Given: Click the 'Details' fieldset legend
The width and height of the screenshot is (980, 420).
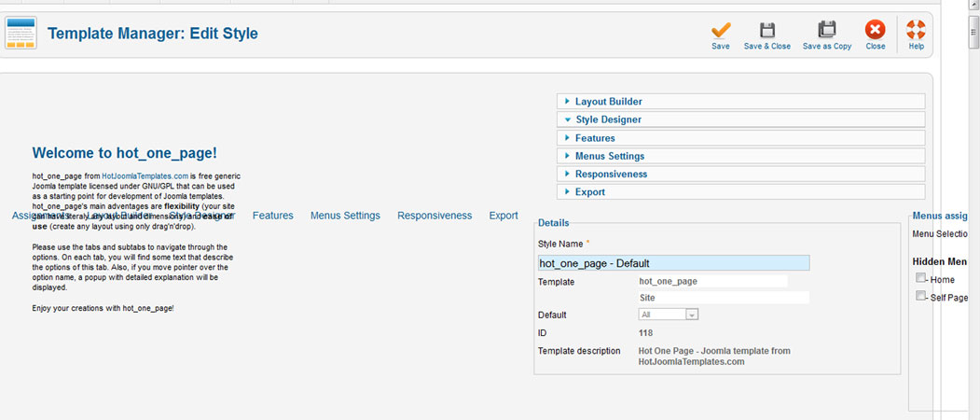Looking at the screenshot, I should (x=553, y=223).
